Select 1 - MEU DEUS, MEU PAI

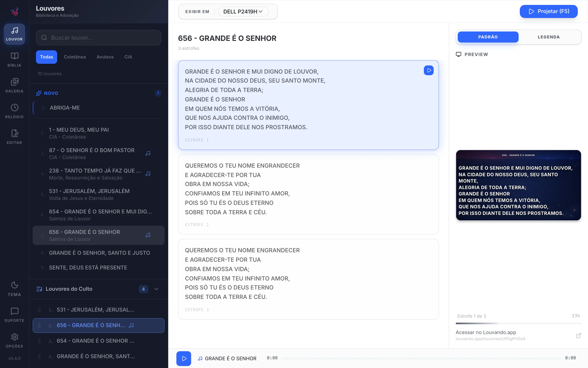tap(99, 133)
